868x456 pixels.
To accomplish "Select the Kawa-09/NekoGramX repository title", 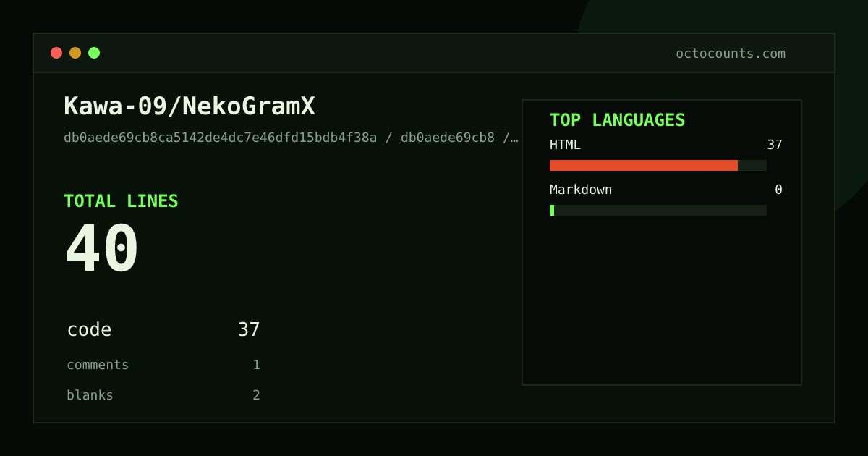I will [190, 106].
